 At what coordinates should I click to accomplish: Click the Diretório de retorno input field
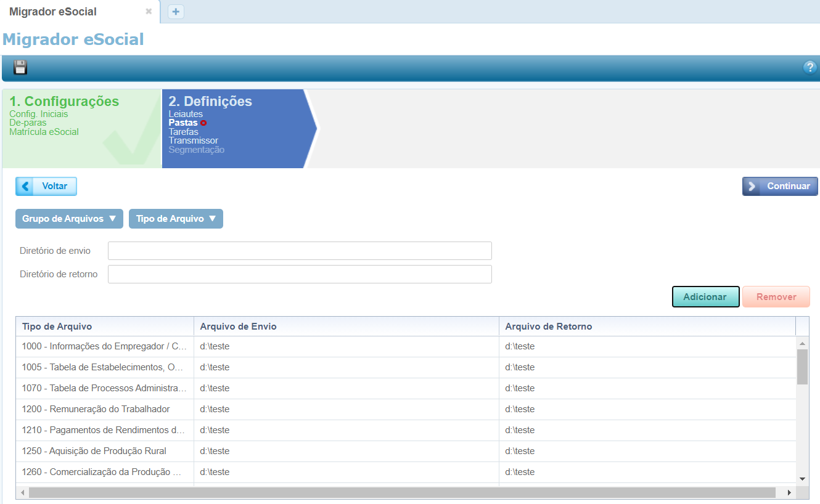click(x=300, y=274)
